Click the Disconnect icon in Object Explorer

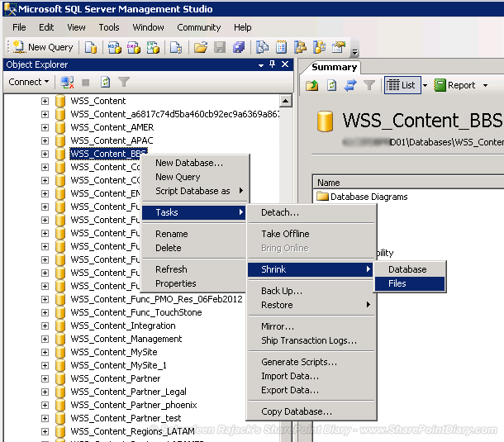click(x=67, y=83)
